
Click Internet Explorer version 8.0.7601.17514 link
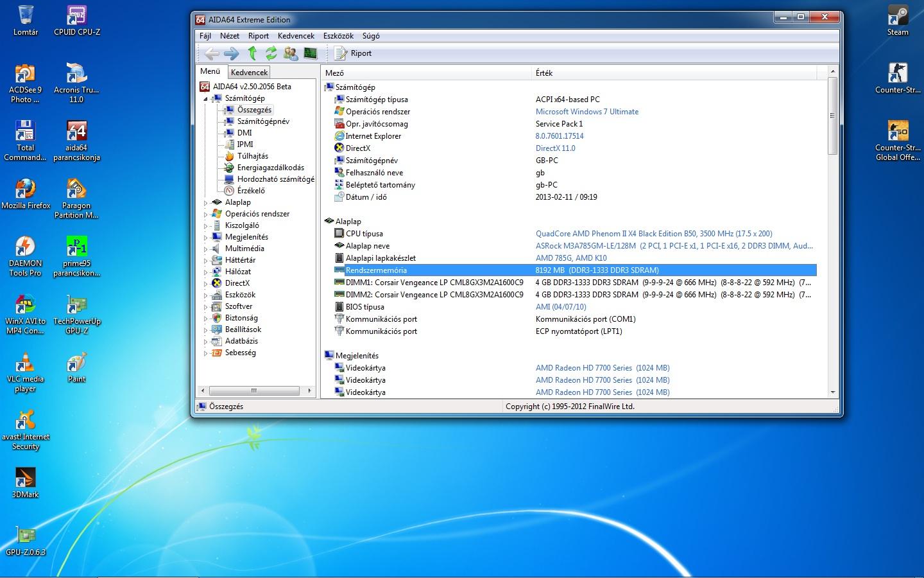click(x=560, y=136)
